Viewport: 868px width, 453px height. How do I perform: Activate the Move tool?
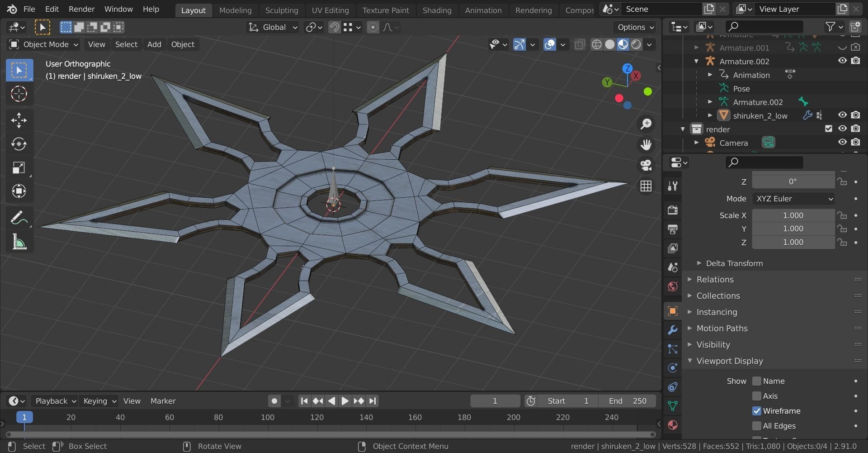[x=19, y=120]
